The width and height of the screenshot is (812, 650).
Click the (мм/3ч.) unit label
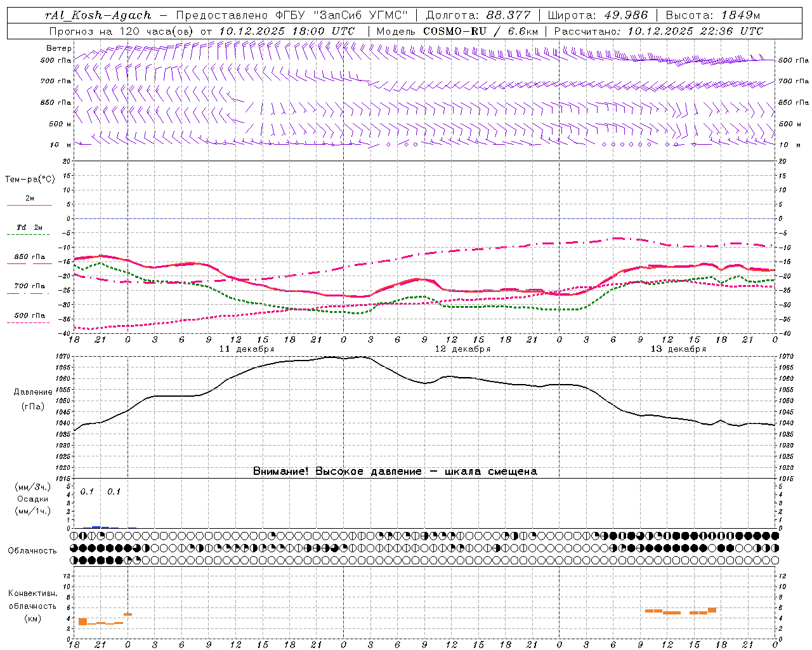(33, 487)
